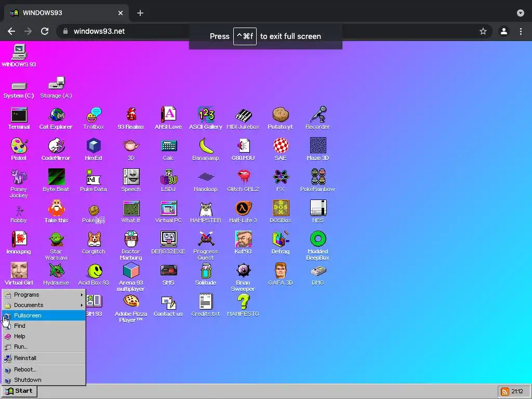Launch the HexEd cube icon

point(94,149)
